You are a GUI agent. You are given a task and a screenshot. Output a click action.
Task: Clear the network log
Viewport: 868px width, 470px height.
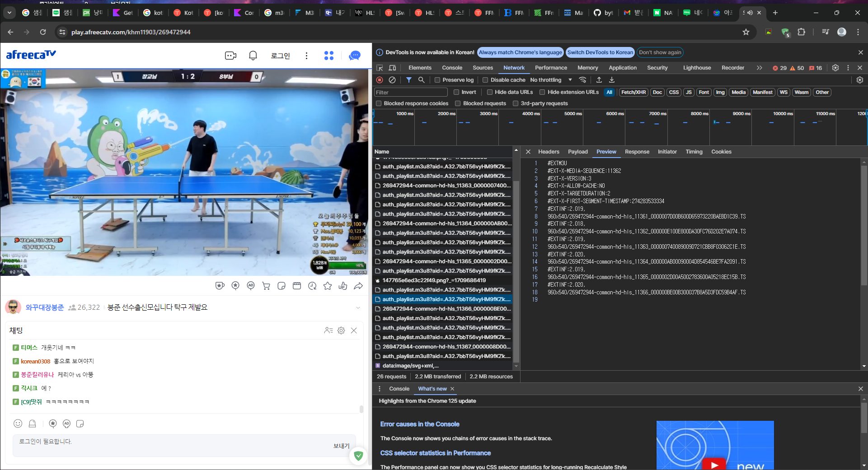tap(392, 80)
